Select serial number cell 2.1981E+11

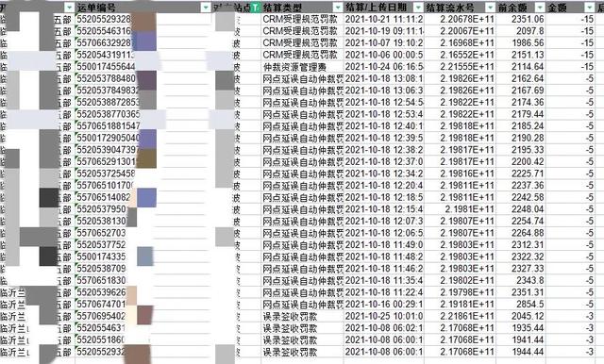coord(460,209)
